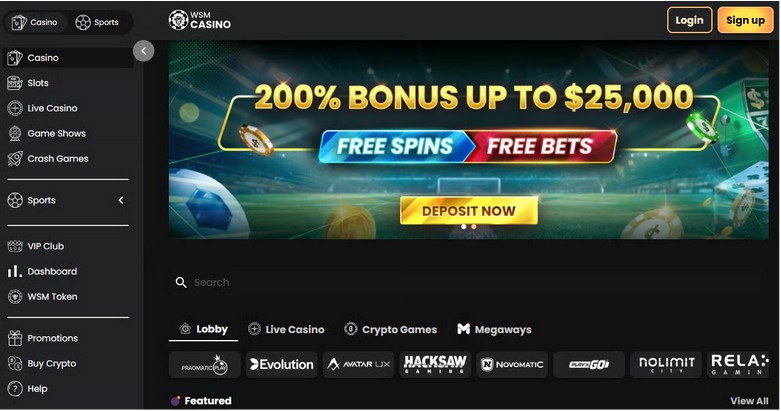Open the Promotions gift icon
Screen dimensions: 781x411
tap(15, 338)
